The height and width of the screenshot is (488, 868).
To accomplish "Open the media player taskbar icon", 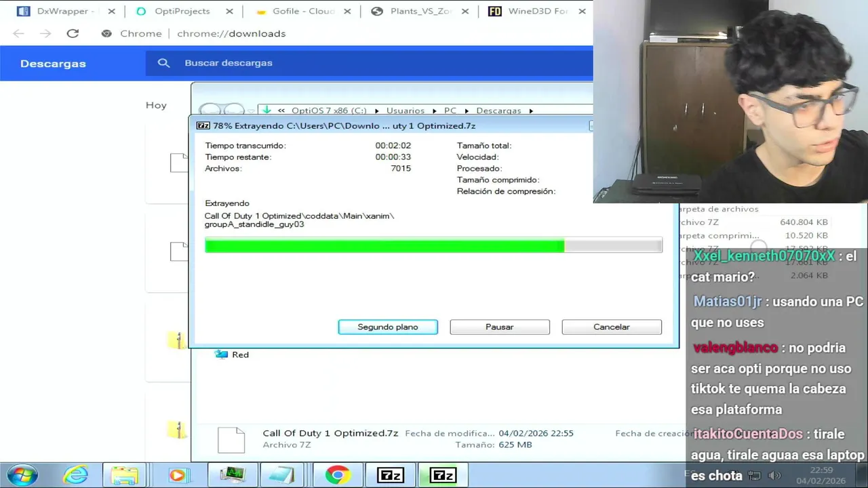I will (178, 475).
